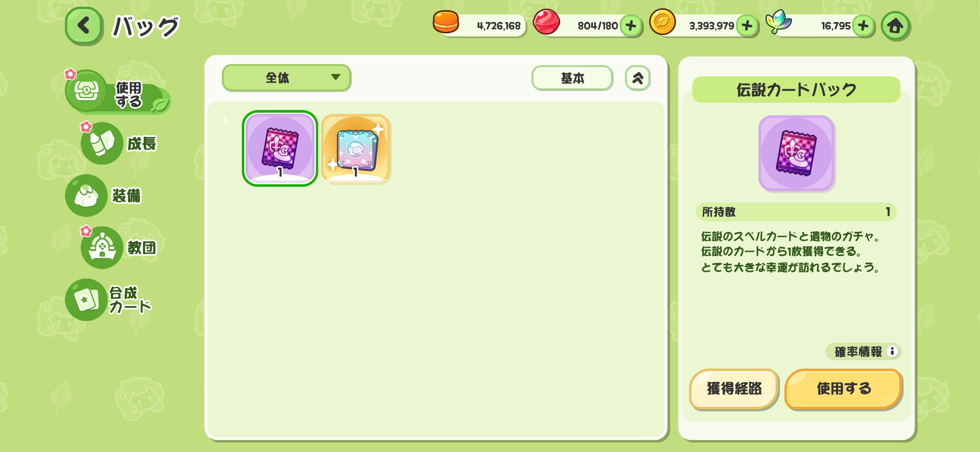Switch to the 成長 category tab

click(119, 143)
